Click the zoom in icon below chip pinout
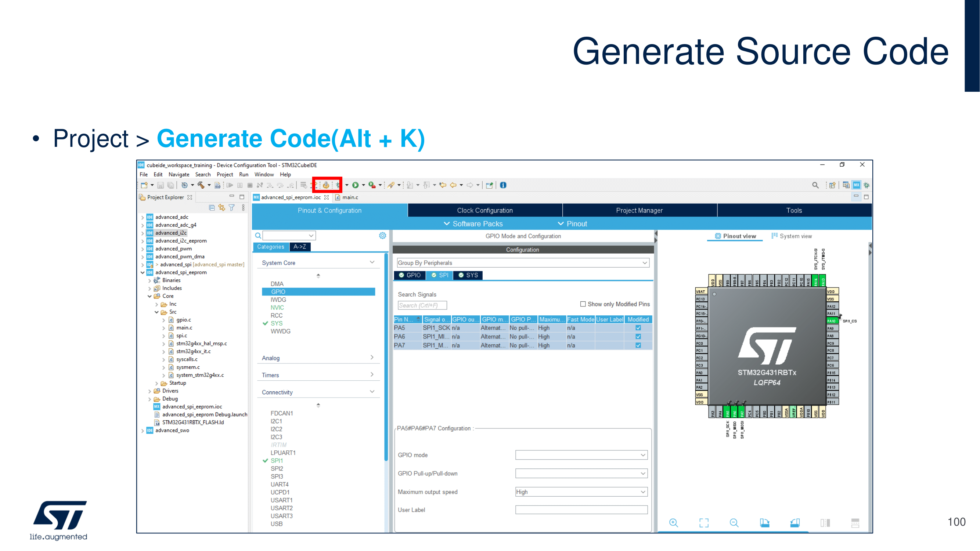The width and height of the screenshot is (980, 551). [673, 523]
